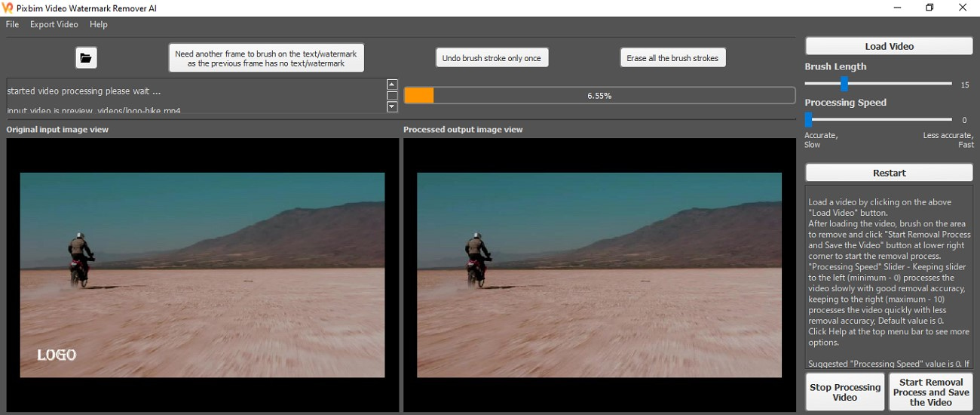Screen dimensions: 980x415
Task: Click 'started video processing please wait' log line
Action: (x=84, y=91)
